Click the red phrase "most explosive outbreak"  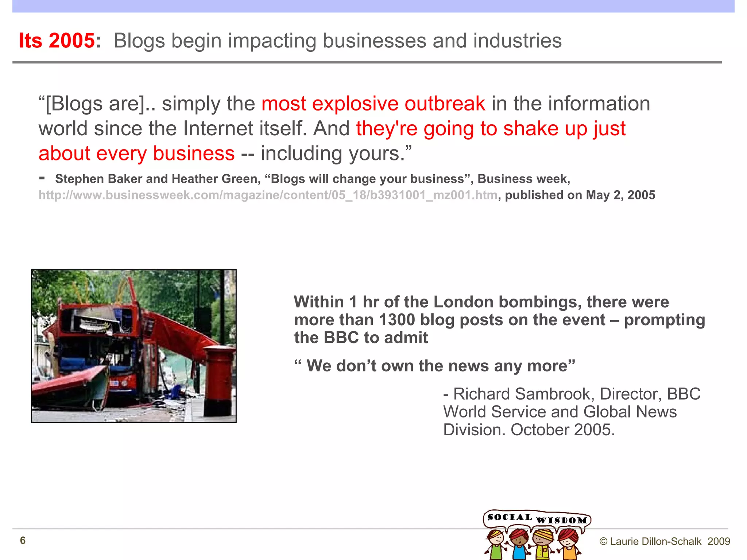[373, 104]
